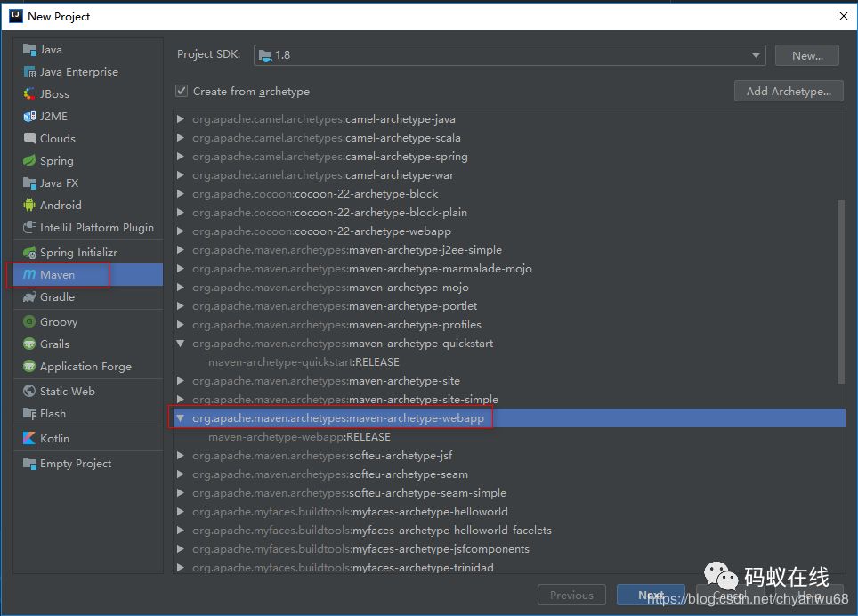Click the Kotlin K icon
858x616 pixels.
pos(29,438)
